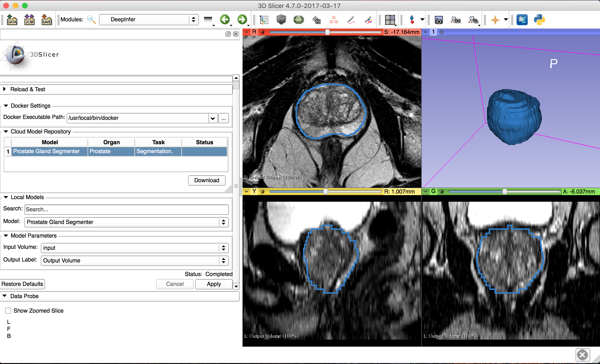
Task: Click the crosshair toolbar icon
Action: click(x=495, y=20)
